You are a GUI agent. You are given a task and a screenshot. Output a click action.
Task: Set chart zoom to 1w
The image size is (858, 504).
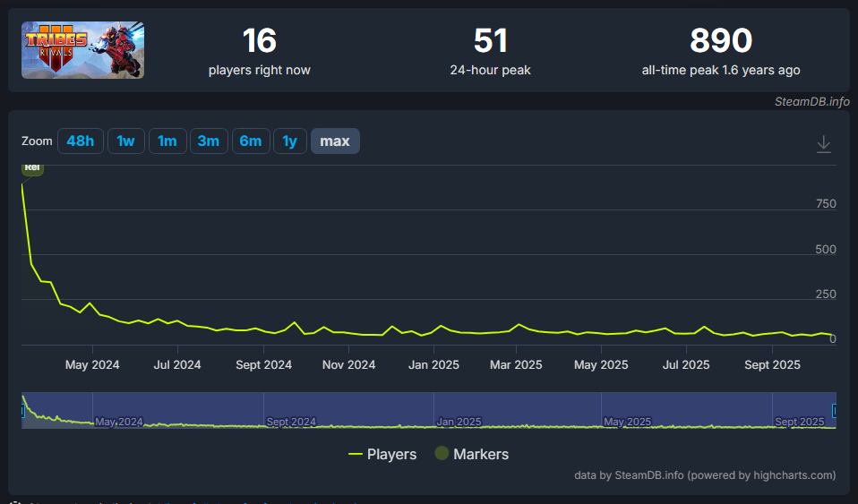(126, 141)
